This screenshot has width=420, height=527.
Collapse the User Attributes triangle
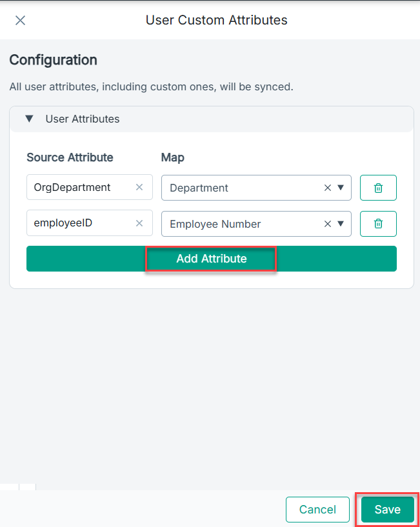[x=29, y=119]
